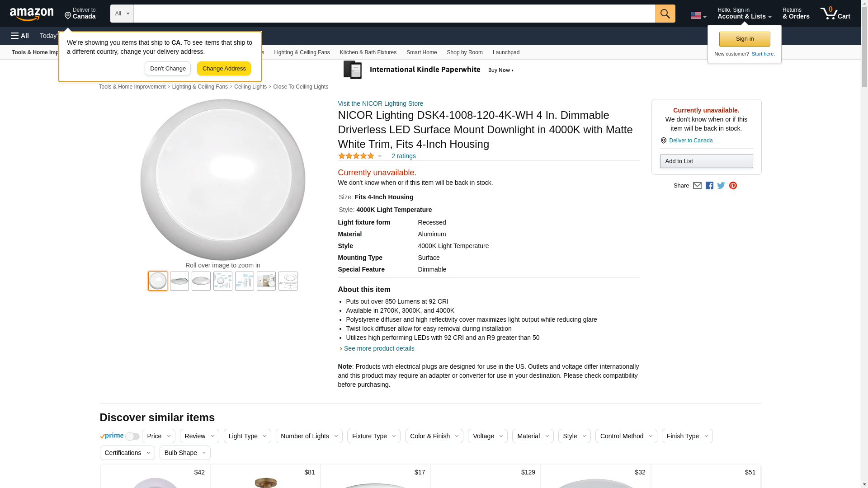Open country flag language selector
The image size is (868, 488).
(x=698, y=16)
